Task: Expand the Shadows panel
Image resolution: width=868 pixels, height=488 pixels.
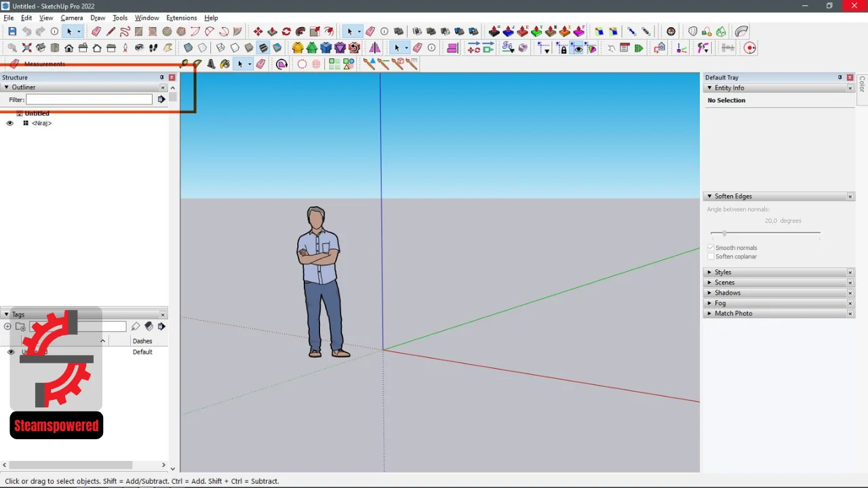Action: [709, 293]
